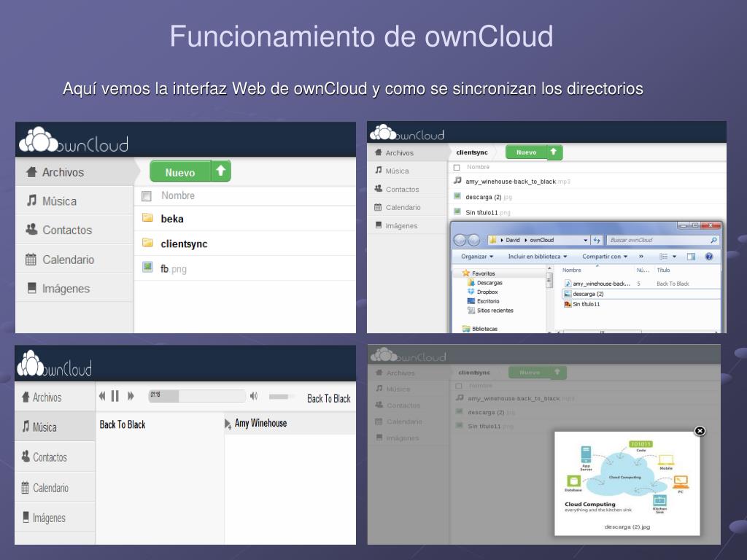This screenshot has height=560, width=747.
Task: Click ownCloud logo above the beka folder list
Action: 74,140
